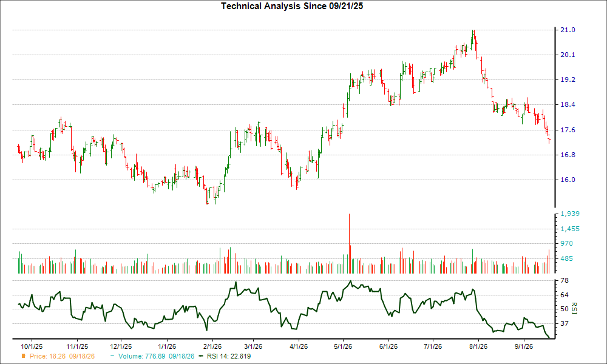Click the orange Price legend marker
Image resolution: width=607 pixels, height=364 pixels.
coord(24,356)
